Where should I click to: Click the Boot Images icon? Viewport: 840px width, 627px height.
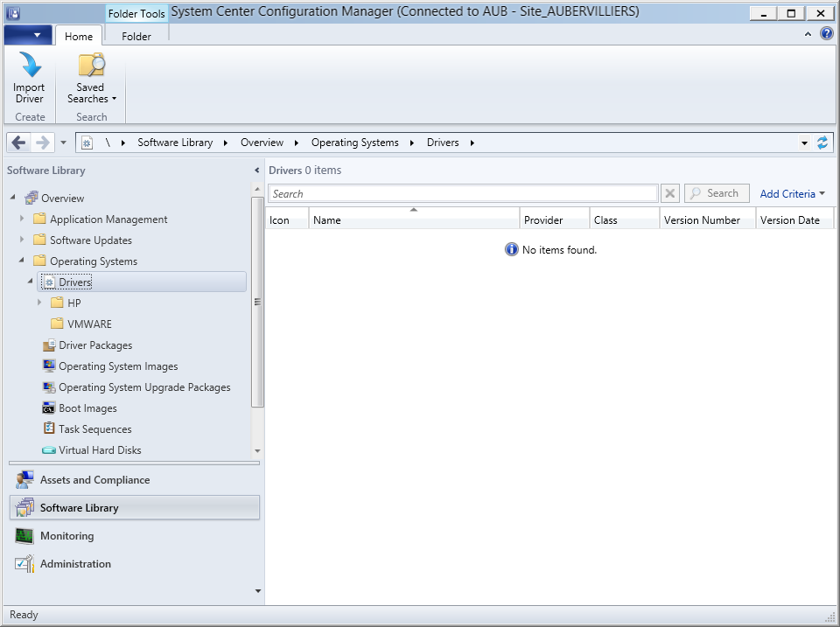(x=49, y=408)
